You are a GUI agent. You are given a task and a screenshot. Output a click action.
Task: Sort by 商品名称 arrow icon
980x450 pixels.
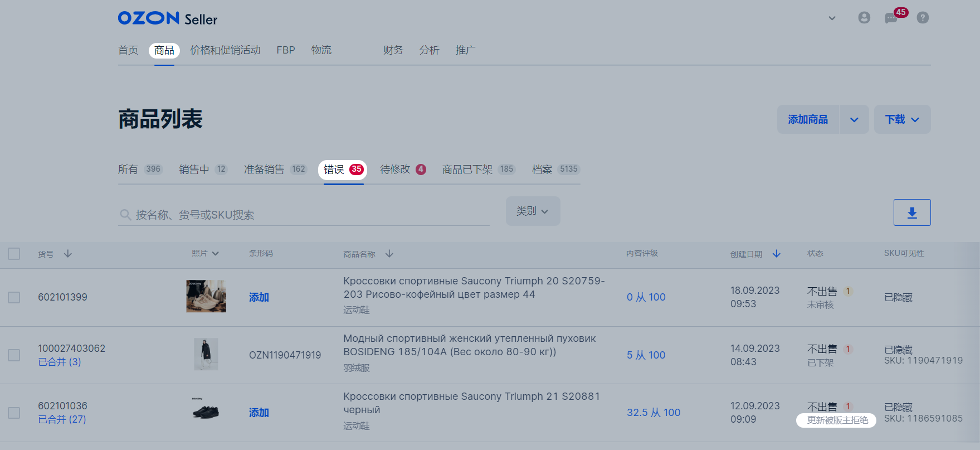[x=389, y=254]
